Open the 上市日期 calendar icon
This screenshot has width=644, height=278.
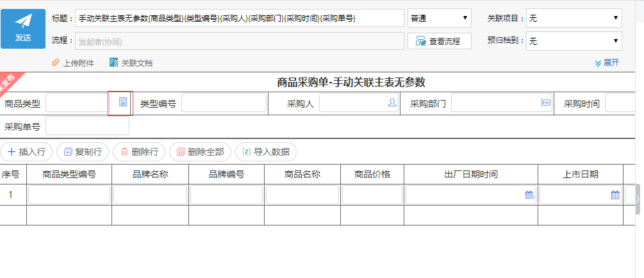615,195
